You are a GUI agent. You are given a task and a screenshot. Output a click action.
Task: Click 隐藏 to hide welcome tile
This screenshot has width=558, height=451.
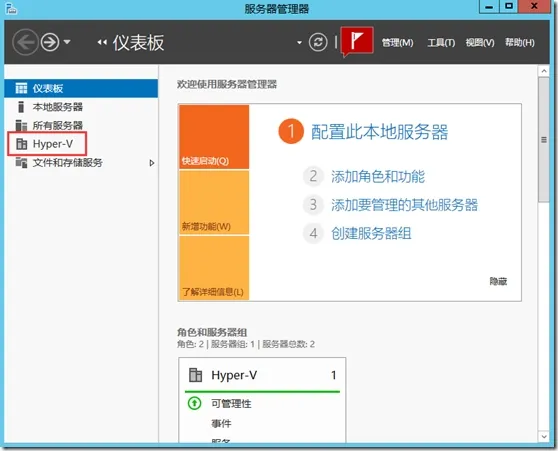pos(498,282)
